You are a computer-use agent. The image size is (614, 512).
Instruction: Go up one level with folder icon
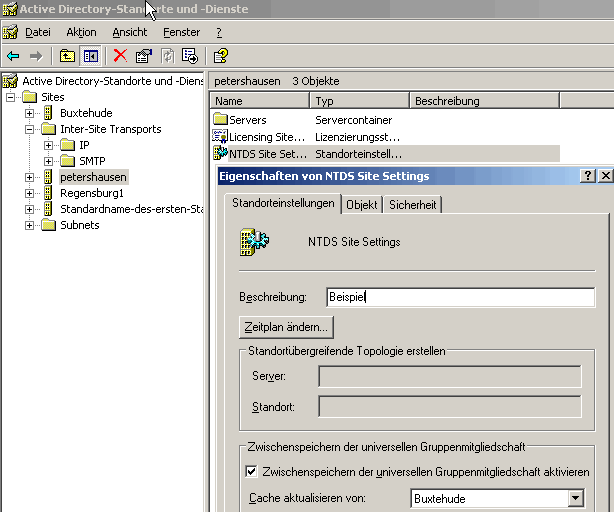(x=67, y=56)
